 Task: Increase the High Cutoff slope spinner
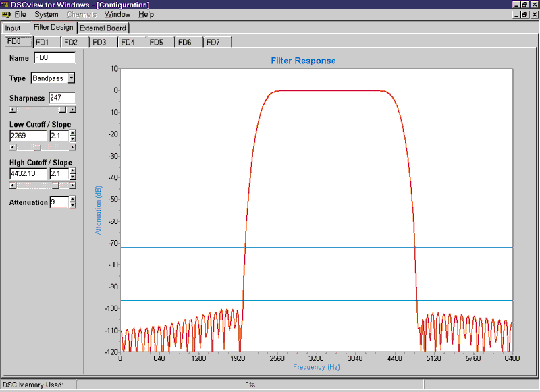pos(73,171)
